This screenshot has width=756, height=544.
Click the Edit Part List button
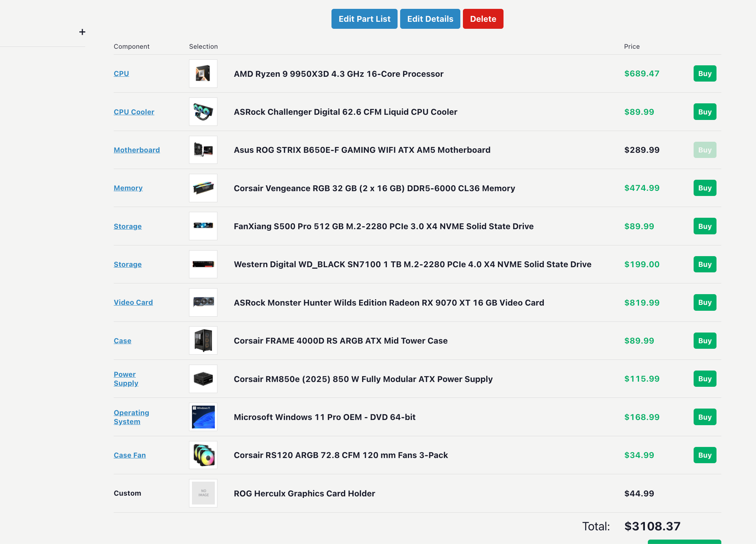tap(364, 19)
